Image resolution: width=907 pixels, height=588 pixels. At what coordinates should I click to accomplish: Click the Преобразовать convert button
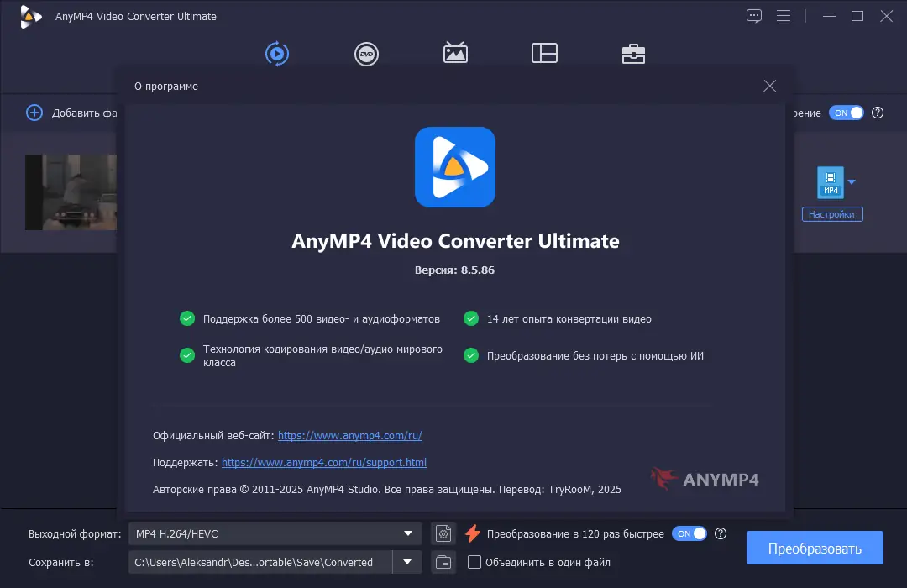[815, 548]
